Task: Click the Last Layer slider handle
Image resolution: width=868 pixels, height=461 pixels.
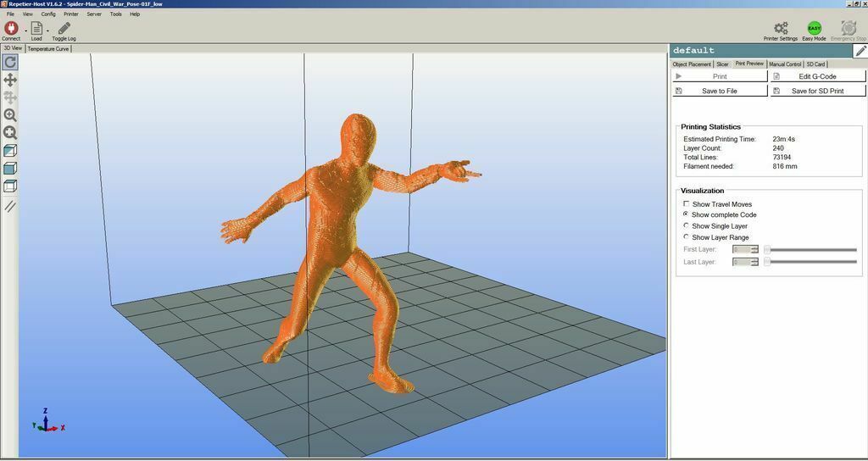Action: point(767,262)
